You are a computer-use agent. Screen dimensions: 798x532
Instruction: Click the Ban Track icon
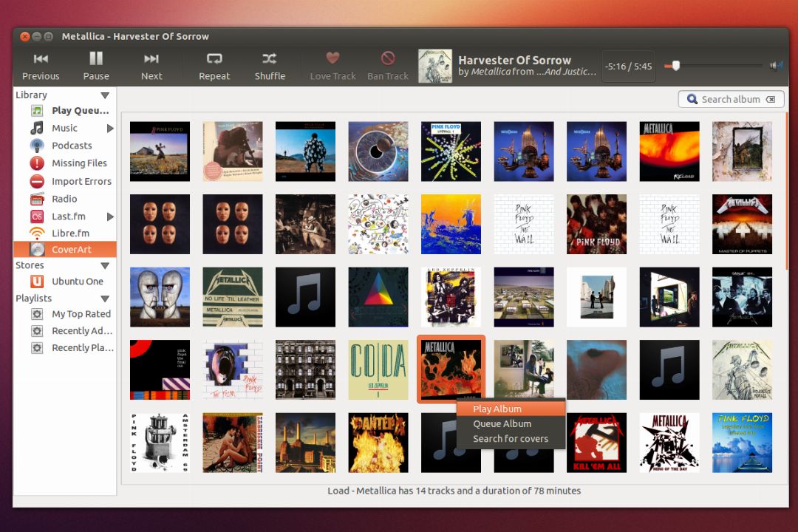click(x=388, y=58)
